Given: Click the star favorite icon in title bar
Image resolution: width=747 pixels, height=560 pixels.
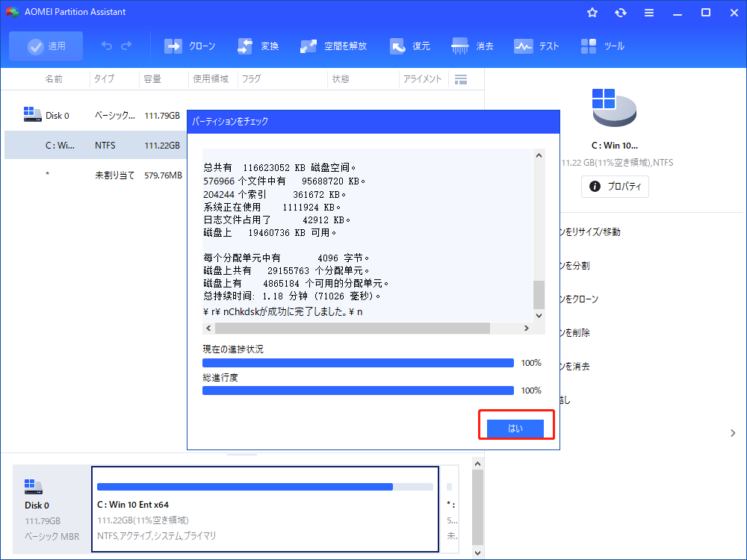Looking at the screenshot, I should coord(592,13).
